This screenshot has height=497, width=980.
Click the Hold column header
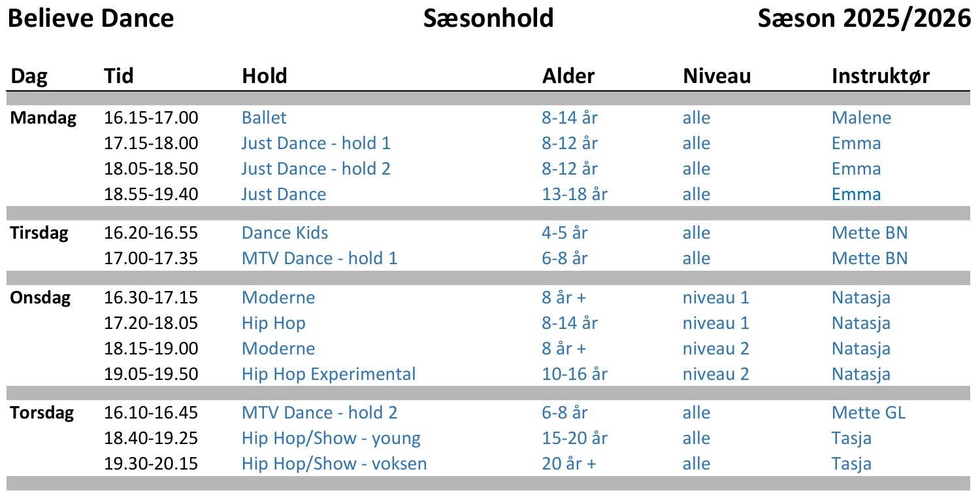pyautogui.click(x=264, y=76)
